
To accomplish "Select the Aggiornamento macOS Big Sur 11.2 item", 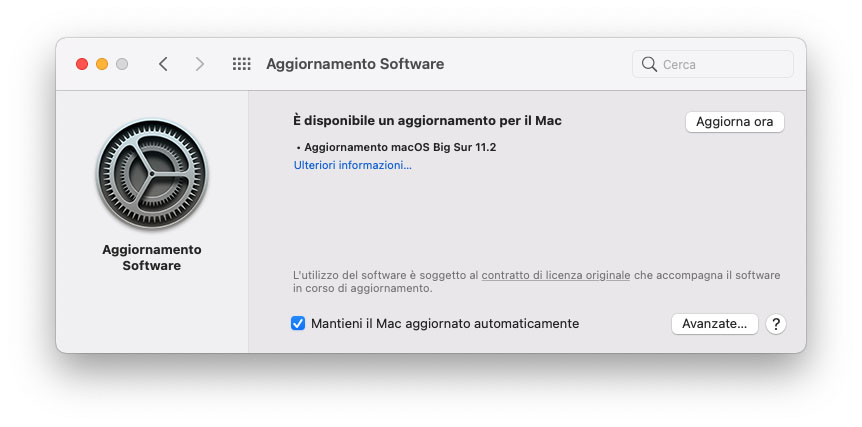I will (x=400, y=147).
